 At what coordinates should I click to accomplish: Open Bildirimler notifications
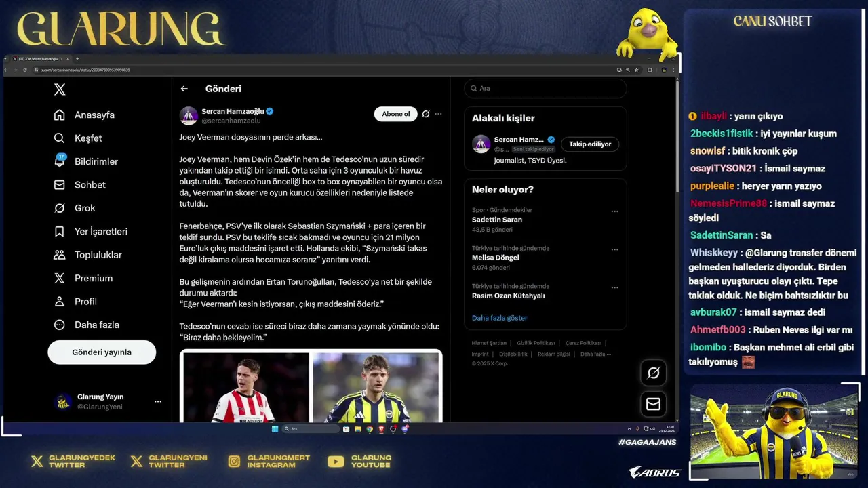coord(85,161)
